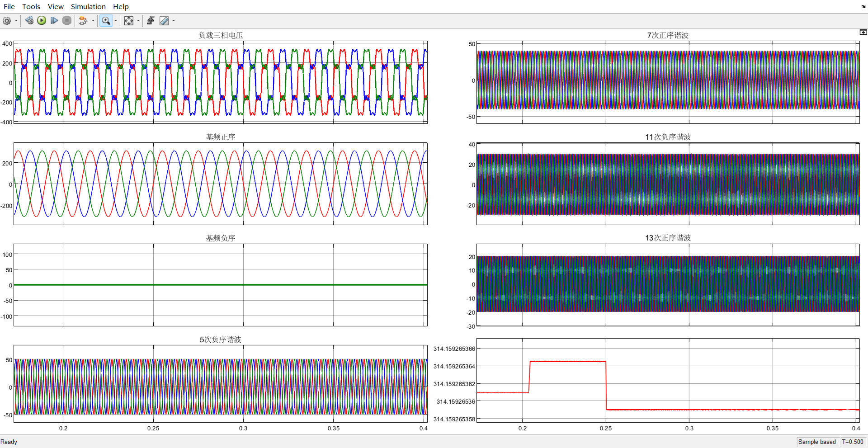Open dropdown arrow beside measurements ruler

(x=174, y=21)
